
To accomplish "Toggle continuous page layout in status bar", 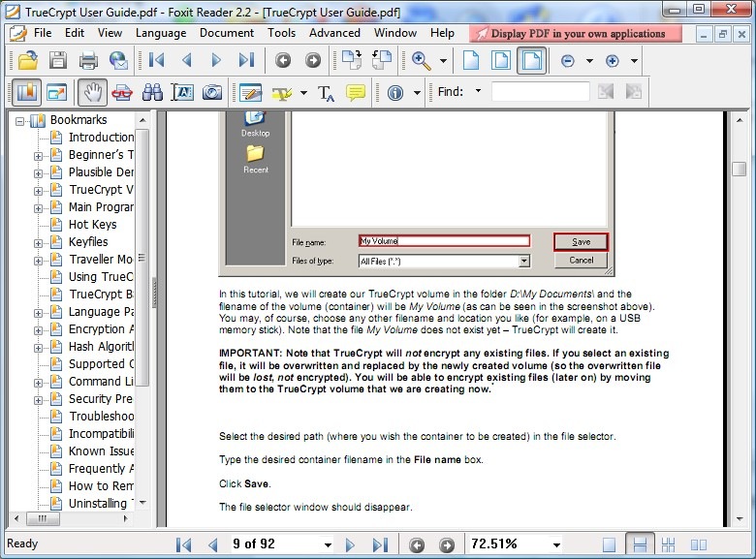I will click(x=640, y=544).
